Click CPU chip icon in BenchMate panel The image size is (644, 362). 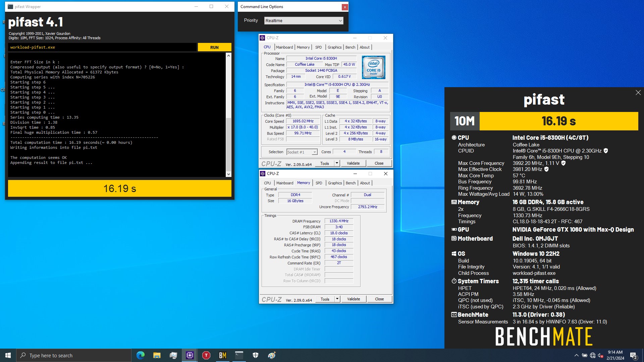[454, 138]
